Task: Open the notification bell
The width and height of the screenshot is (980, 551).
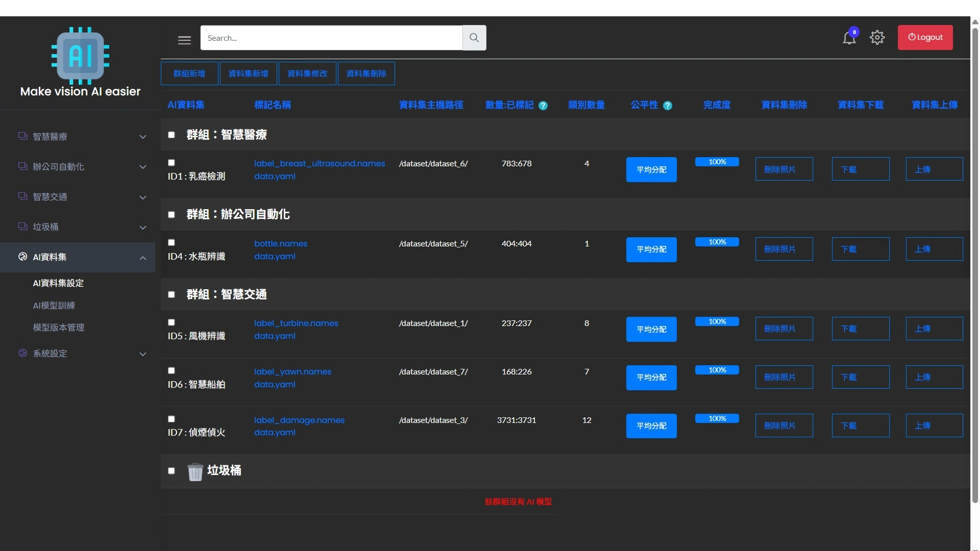Action: pos(849,38)
